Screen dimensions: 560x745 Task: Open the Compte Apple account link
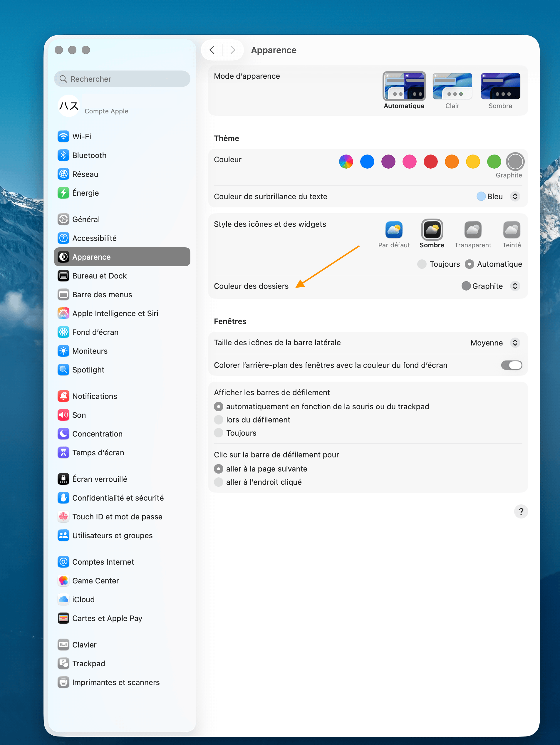pyautogui.click(x=106, y=111)
